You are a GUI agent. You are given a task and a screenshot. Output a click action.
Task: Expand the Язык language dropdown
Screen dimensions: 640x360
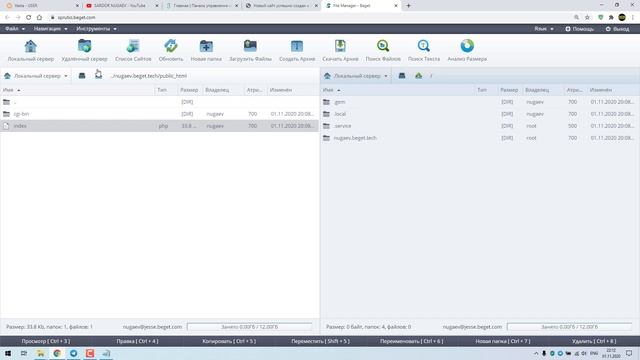click(544, 29)
